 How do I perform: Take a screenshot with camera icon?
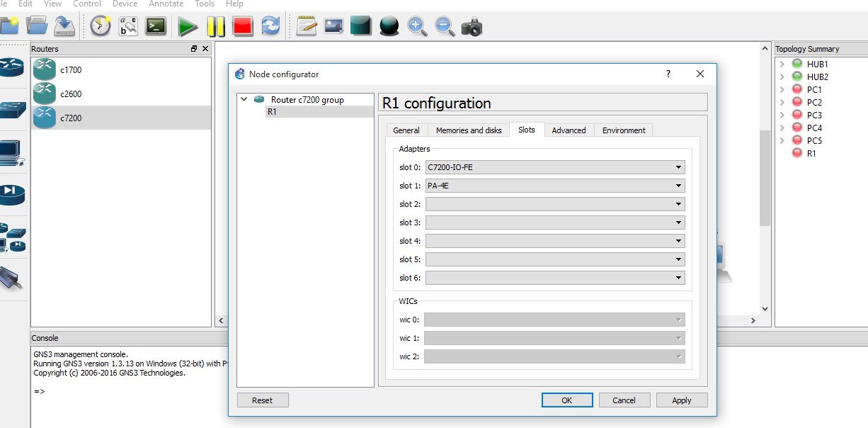[x=472, y=27]
